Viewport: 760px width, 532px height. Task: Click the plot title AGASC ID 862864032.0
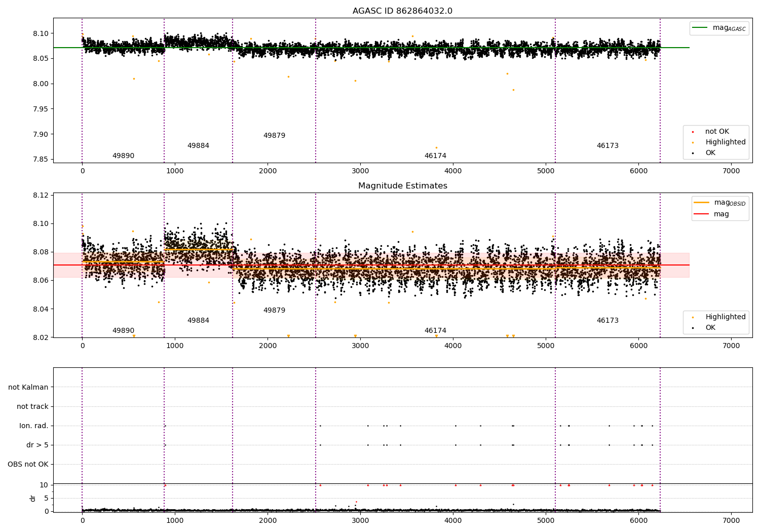[402, 11]
